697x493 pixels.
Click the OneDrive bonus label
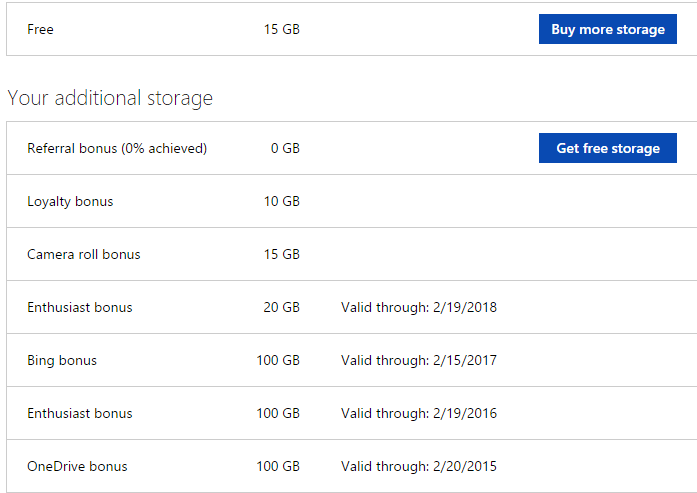pyautogui.click(x=77, y=466)
